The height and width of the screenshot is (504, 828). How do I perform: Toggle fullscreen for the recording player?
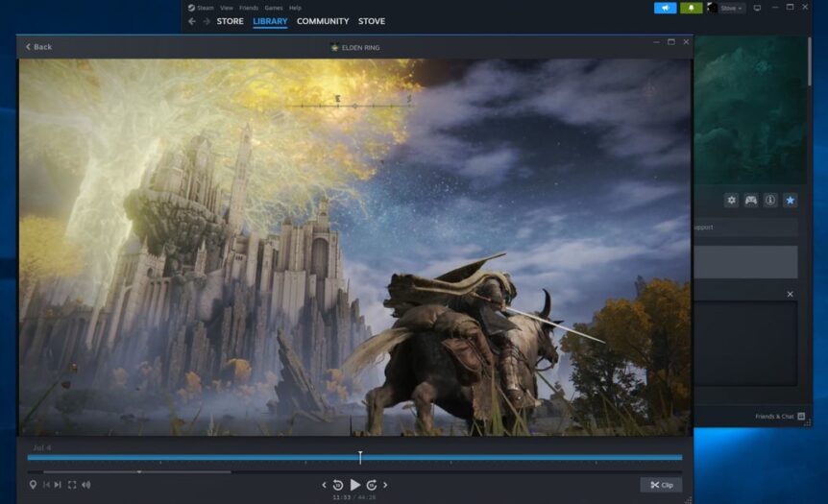[72, 485]
